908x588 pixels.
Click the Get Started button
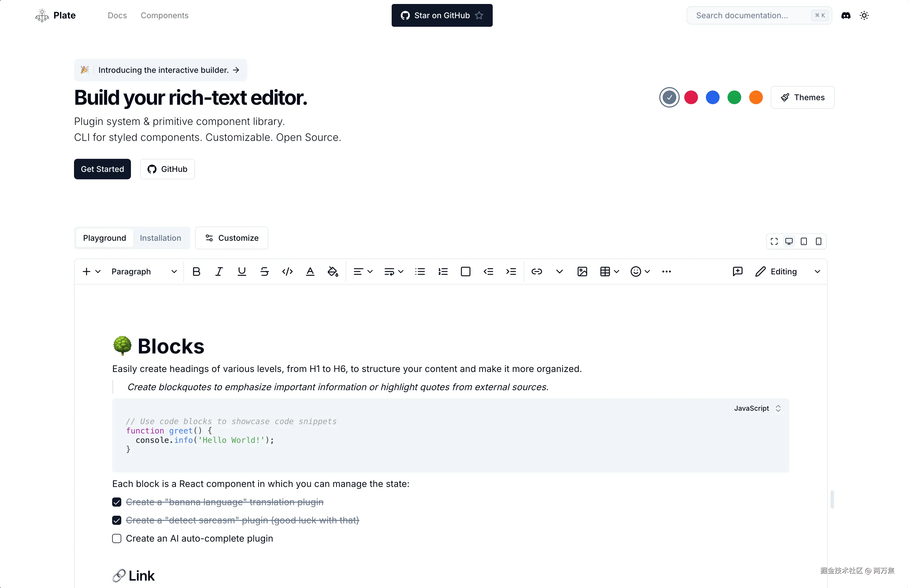point(102,169)
